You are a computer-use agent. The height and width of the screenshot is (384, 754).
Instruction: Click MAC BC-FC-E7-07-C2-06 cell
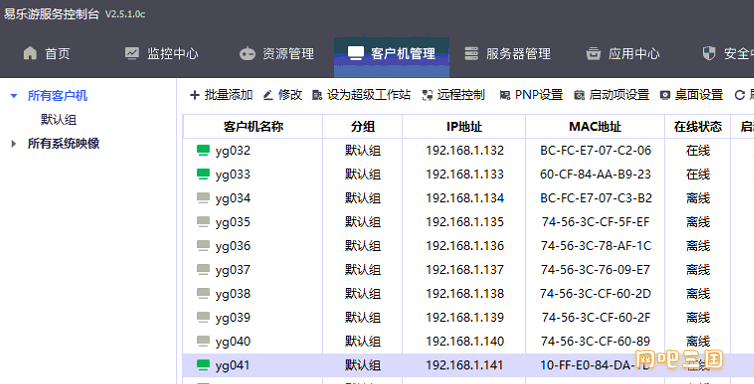pos(595,150)
